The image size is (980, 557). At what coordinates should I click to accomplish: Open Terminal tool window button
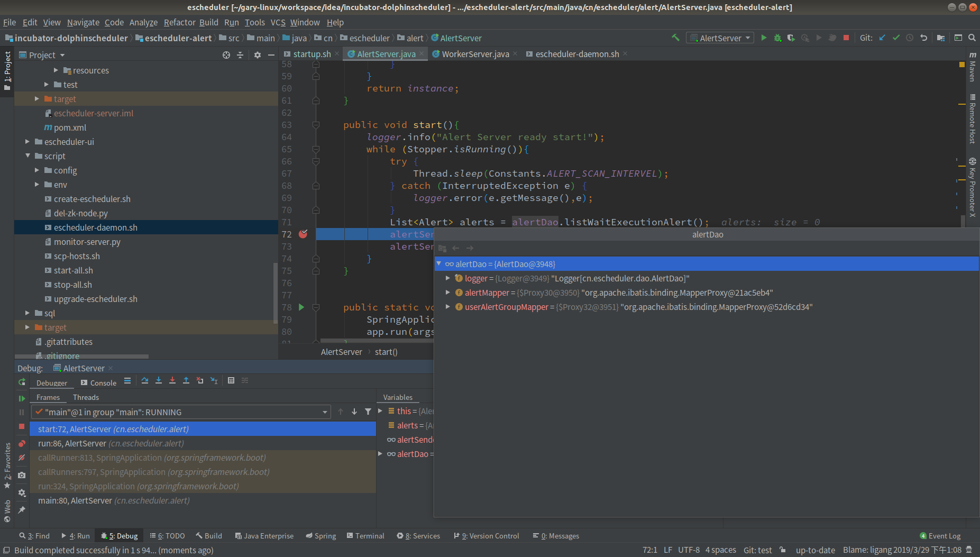[365, 536]
